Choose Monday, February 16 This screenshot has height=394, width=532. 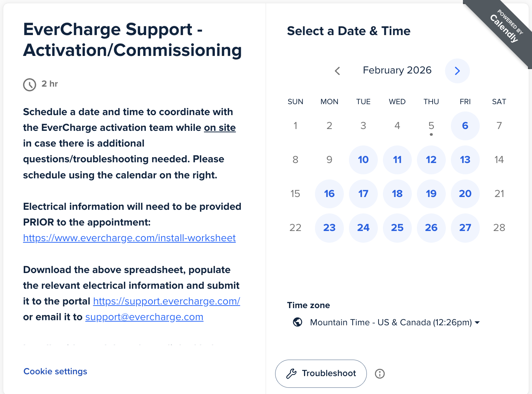[x=329, y=194]
